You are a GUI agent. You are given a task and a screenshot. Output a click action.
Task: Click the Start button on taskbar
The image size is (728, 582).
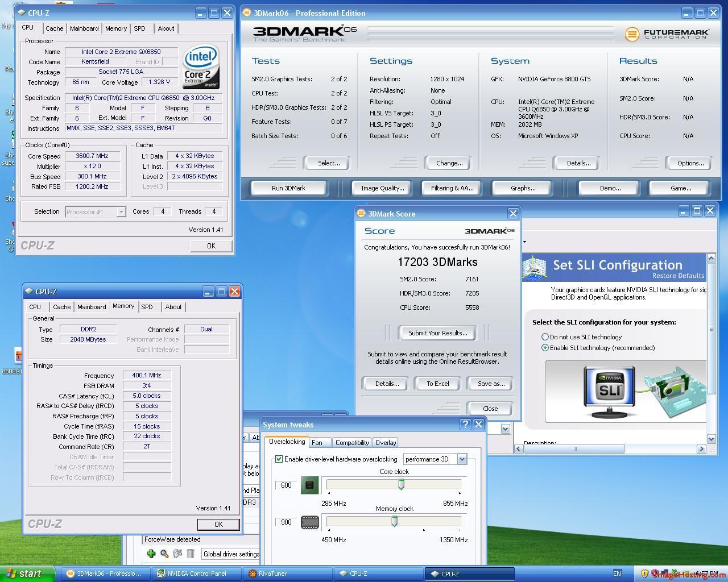click(27, 573)
